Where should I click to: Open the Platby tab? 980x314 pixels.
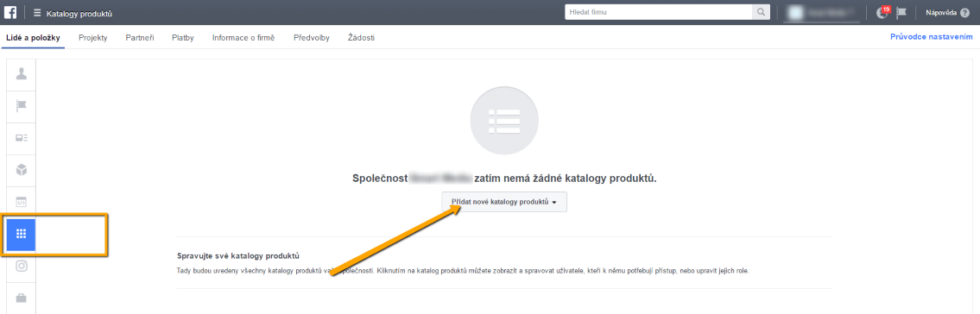pos(183,37)
